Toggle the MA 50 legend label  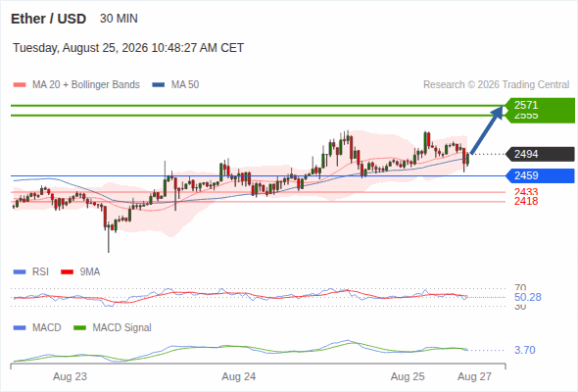[x=185, y=85]
